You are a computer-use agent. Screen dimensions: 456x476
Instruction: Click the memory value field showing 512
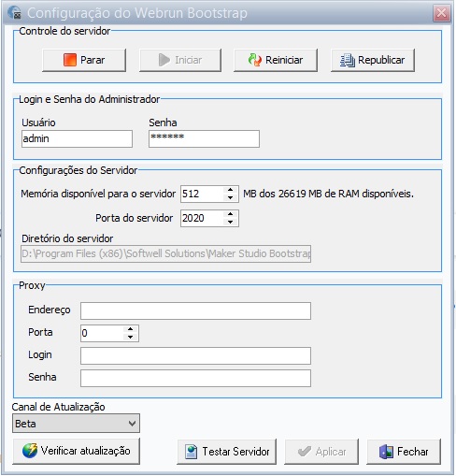coord(202,194)
